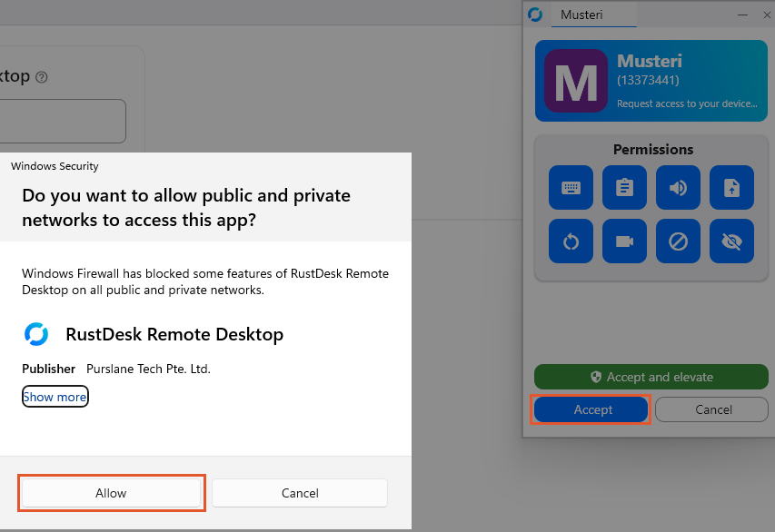This screenshot has height=532, width=775.
Task: Click the Permissions heading
Action: pos(653,149)
